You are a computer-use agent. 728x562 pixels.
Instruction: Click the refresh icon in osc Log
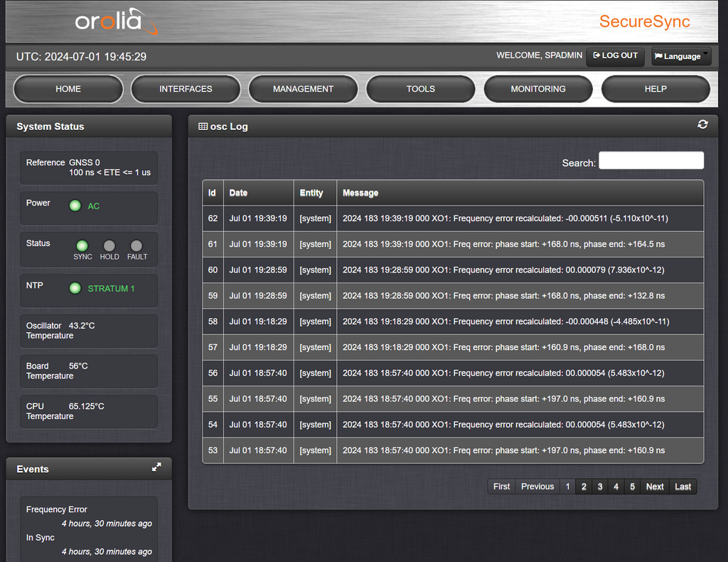tap(702, 124)
